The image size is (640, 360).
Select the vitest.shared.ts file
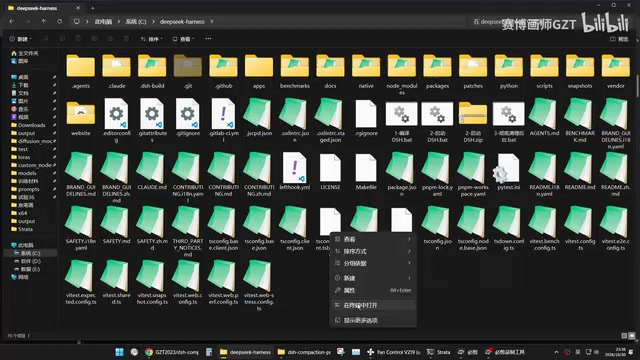(x=116, y=282)
